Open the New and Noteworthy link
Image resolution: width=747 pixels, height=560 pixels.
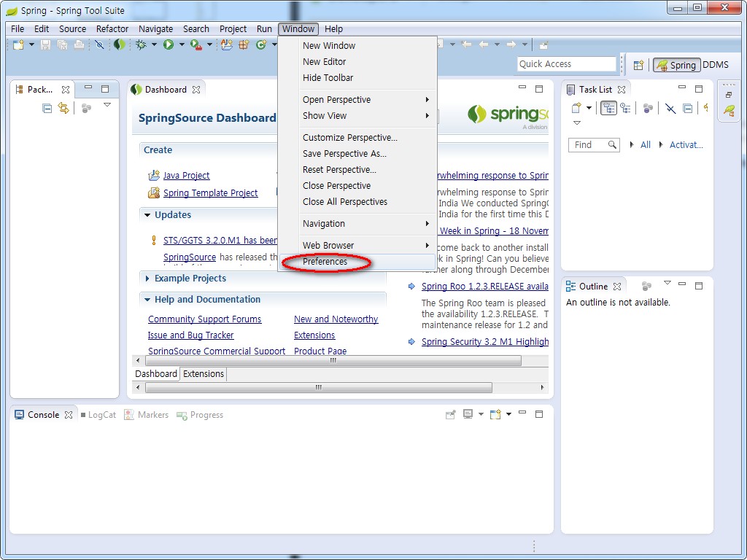tap(336, 319)
